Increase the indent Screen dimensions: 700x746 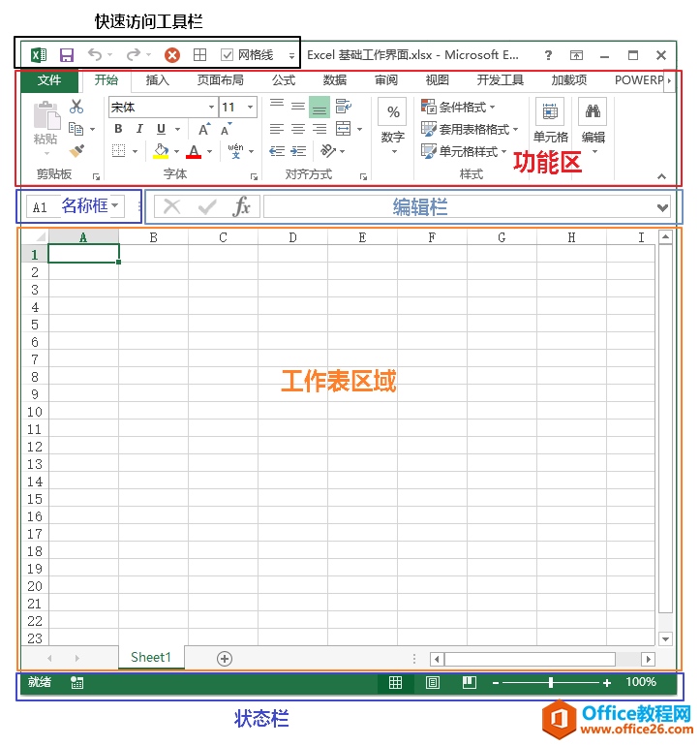pyautogui.click(x=298, y=151)
